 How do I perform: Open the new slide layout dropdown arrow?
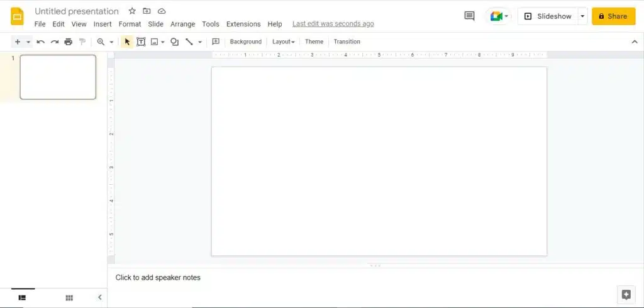click(28, 42)
